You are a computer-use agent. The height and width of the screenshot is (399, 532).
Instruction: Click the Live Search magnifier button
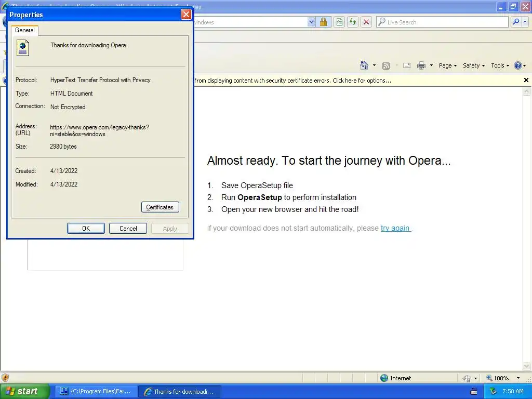click(516, 22)
